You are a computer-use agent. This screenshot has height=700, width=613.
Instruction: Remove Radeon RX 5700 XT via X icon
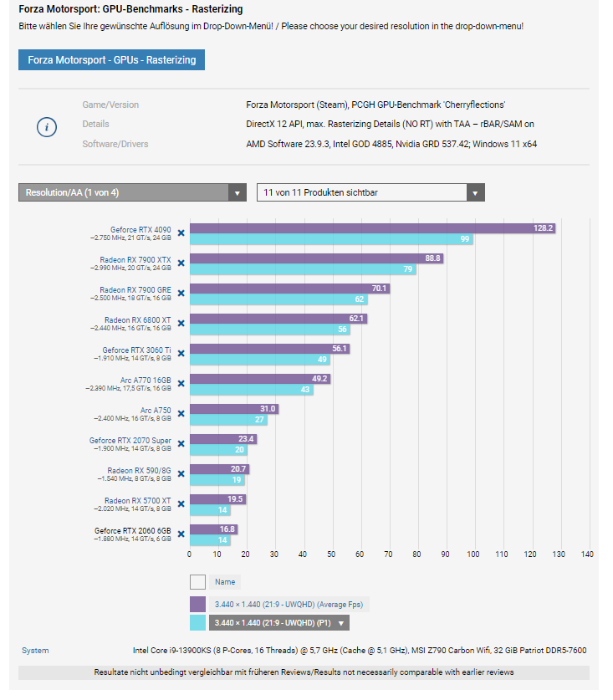181,504
